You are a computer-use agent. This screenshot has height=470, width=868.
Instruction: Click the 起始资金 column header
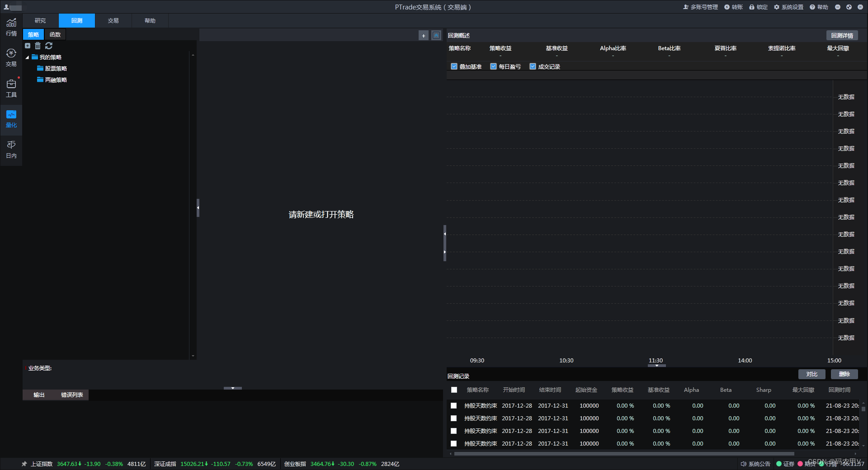[x=586, y=390]
